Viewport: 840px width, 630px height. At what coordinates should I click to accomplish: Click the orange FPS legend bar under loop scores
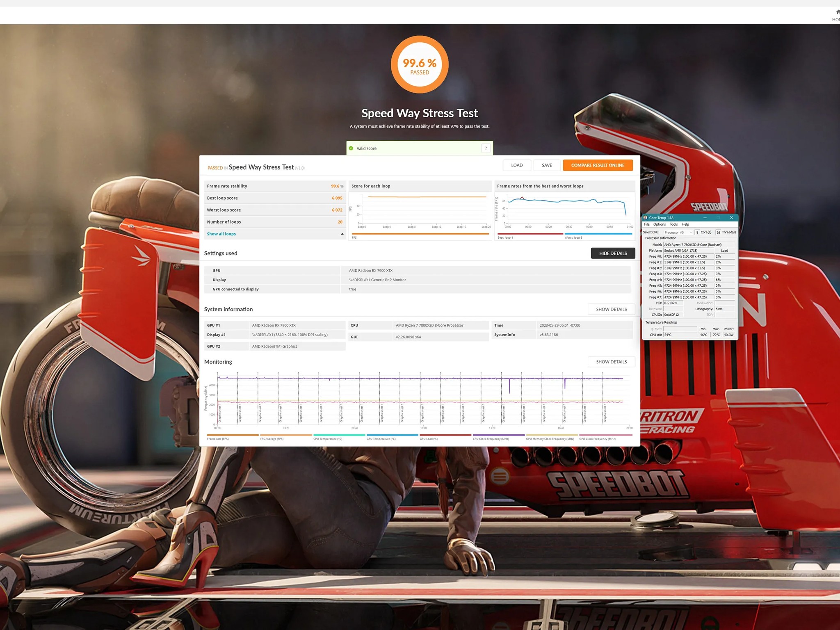coord(420,234)
